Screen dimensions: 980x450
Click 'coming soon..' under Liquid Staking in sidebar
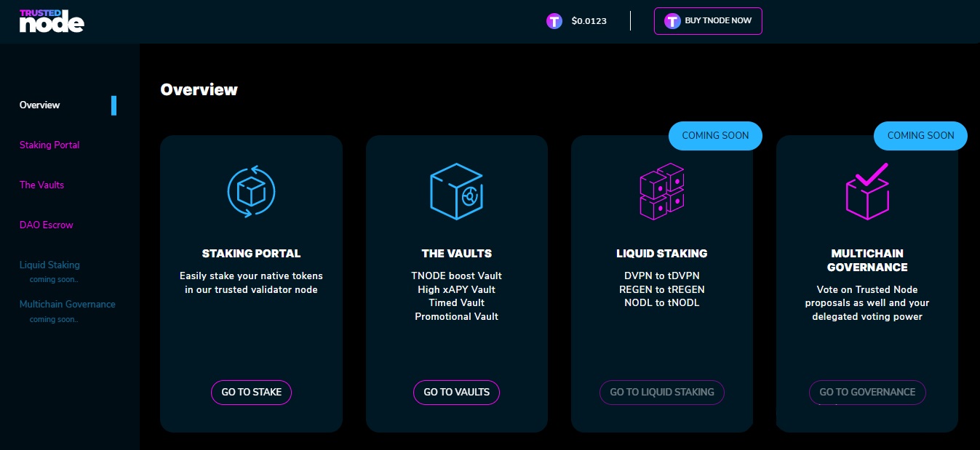[x=54, y=280]
